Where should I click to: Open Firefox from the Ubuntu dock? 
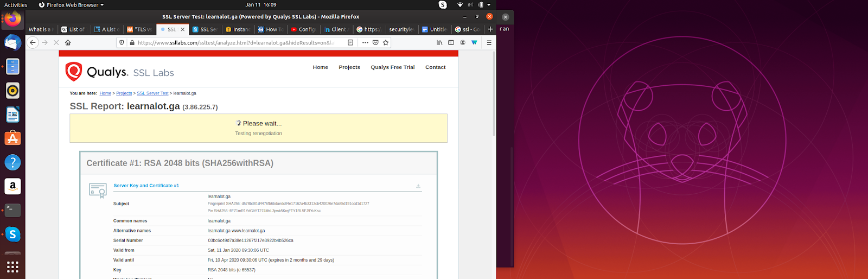point(12,19)
